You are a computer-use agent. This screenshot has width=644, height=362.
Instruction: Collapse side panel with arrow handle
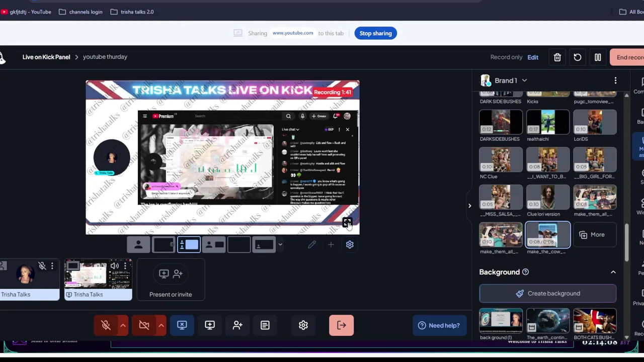469,206
